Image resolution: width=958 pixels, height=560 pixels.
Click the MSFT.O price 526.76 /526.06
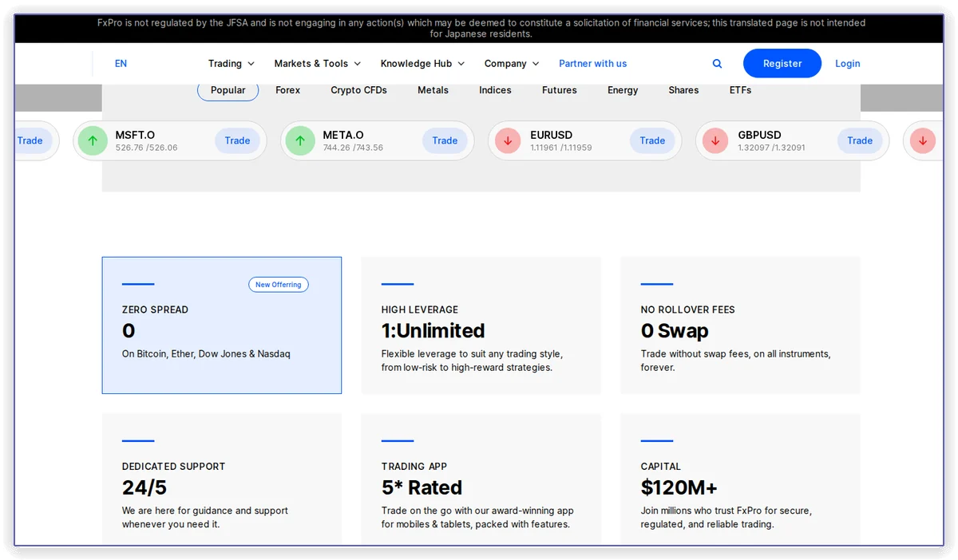(x=147, y=148)
